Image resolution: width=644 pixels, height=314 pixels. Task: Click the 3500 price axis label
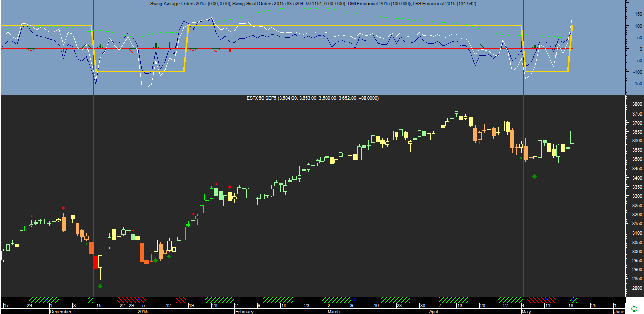636,159
